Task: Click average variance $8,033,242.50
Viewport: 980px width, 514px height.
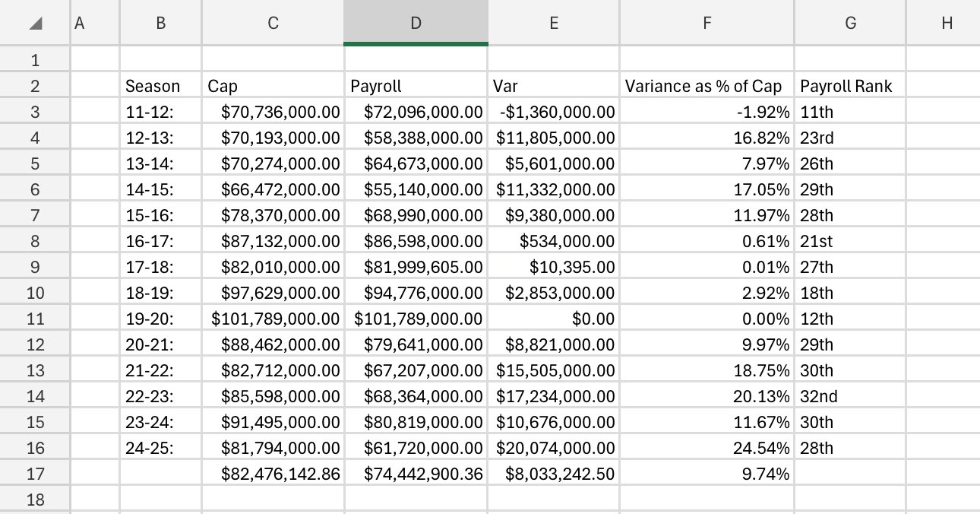Action: tap(553, 474)
